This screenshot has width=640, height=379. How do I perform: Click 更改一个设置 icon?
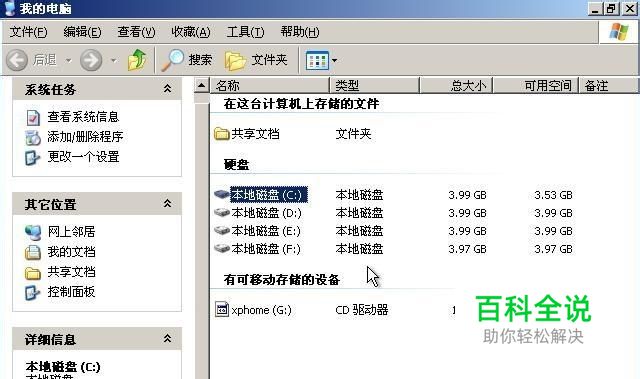pyautogui.click(x=32, y=157)
